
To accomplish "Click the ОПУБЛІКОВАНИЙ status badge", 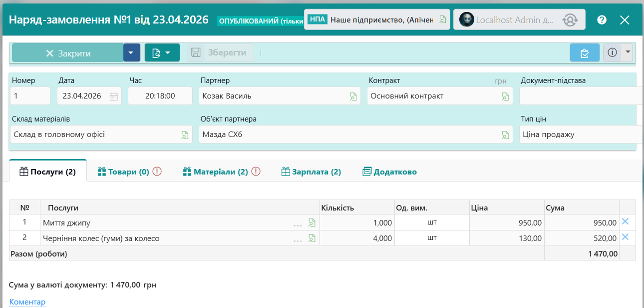I will [x=261, y=21].
